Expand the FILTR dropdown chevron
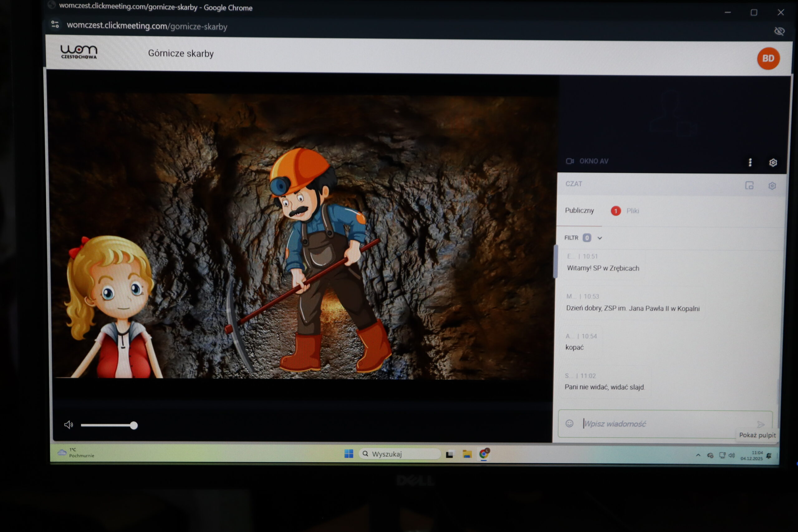Screen dimensions: 798x532 tap(599, 238)
